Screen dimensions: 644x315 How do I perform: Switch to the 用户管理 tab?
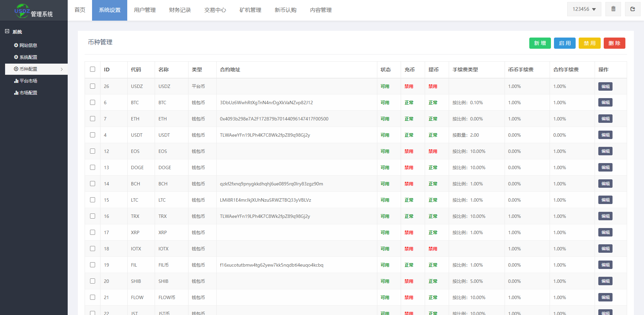145,10
